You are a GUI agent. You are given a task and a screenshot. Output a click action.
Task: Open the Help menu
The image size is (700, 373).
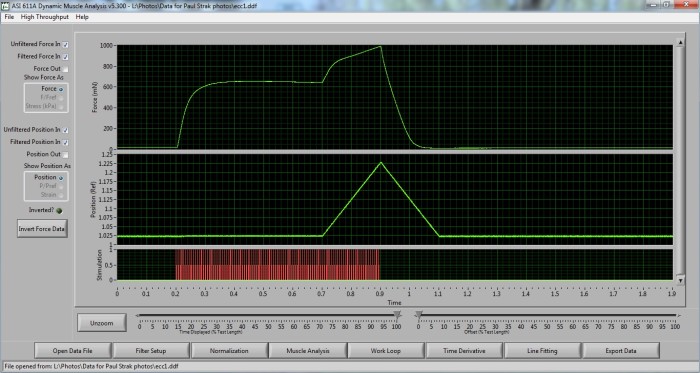[82, 17]
